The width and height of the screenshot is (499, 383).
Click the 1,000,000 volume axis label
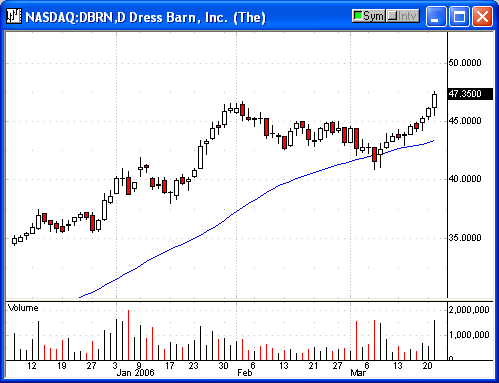tap(469, 335)
